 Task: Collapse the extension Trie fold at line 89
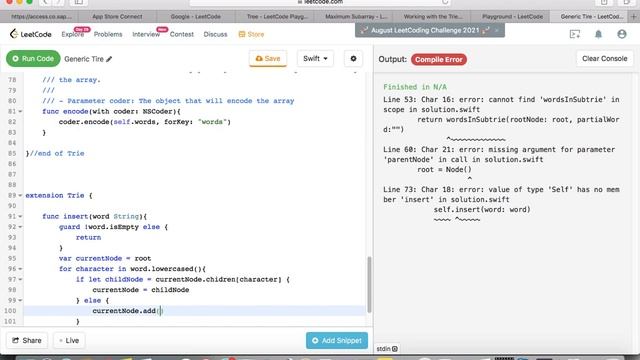(20, 196)
